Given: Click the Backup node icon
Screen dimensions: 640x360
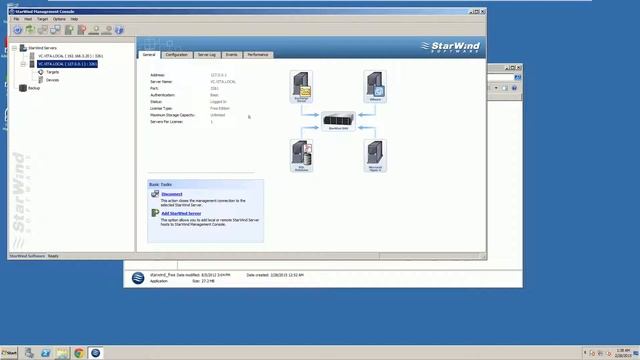Looking at the screenshot, I should tap(23, 88).
